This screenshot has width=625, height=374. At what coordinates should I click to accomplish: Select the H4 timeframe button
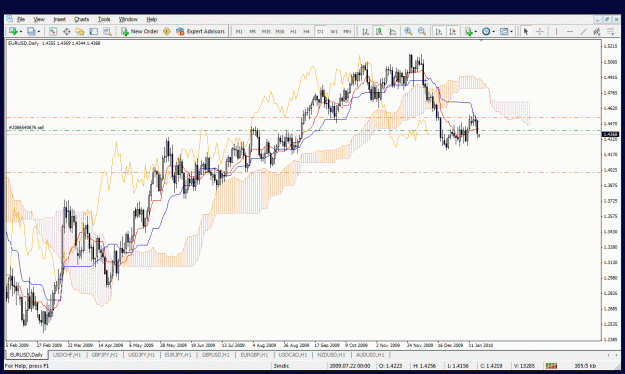[x=307, y=31]
